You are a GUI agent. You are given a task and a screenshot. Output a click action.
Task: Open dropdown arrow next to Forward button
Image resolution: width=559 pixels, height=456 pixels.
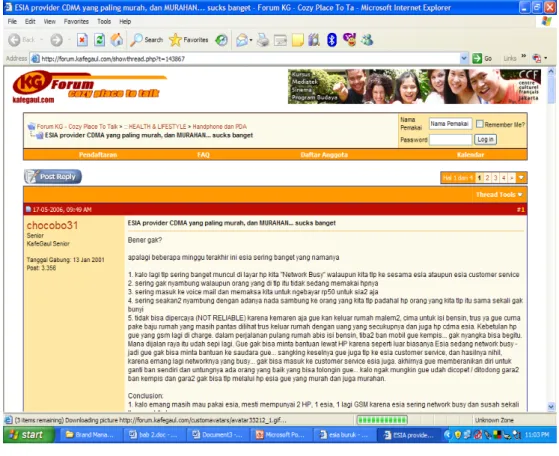pyautogui.click(x=69, y=40)
